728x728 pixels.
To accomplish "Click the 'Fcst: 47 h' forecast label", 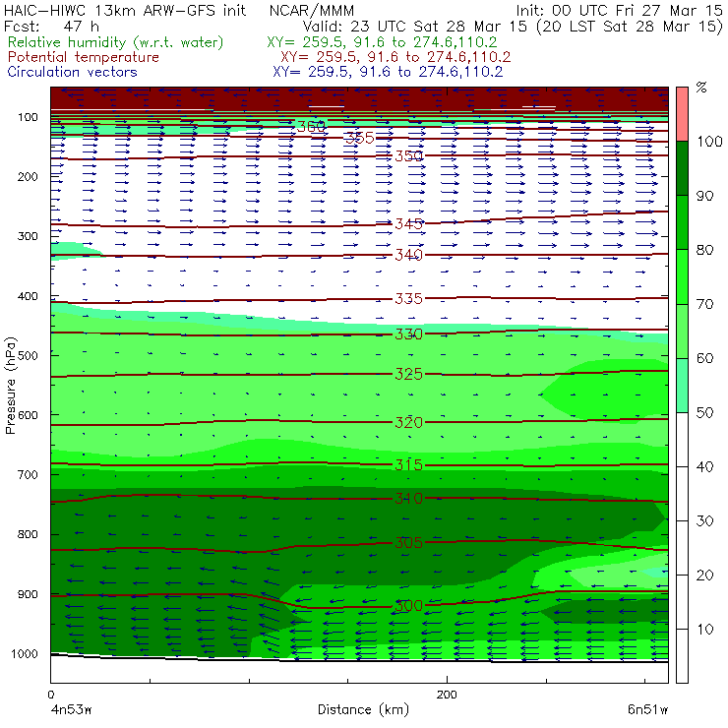I will pos(51,26).
